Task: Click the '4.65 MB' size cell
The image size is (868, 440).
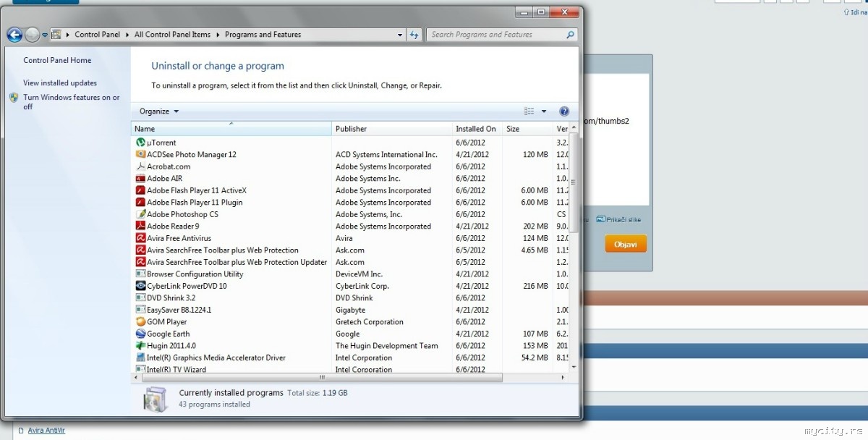Action: tap(534, 250)
